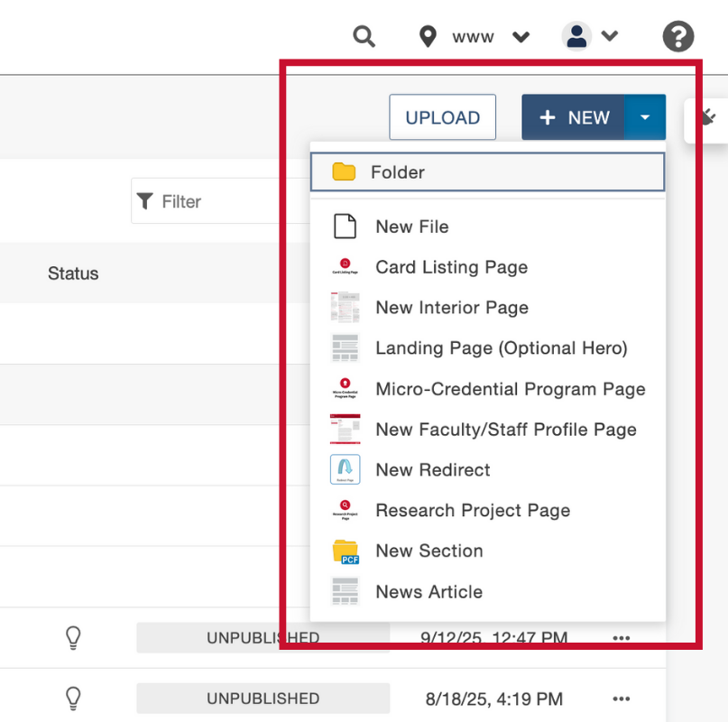The width and height of the screenshot is (728, 722).
Task: Select New Interior Page from the menu
Action: (451, 308)
